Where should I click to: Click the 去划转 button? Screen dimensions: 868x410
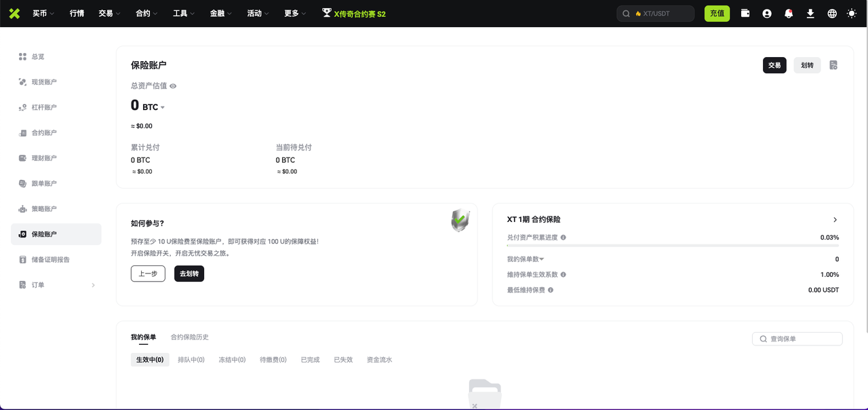pyautogui.click(x=189, y=274)
